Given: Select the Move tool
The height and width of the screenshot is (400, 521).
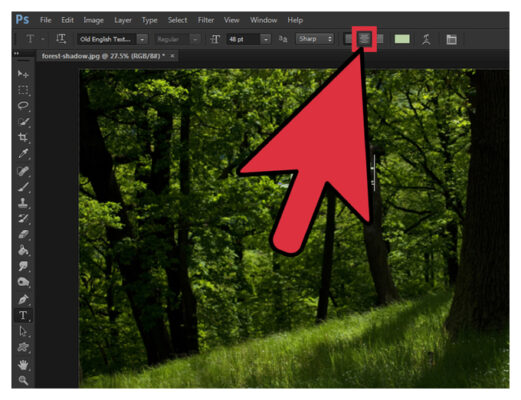Looking at the screenshot, I should (x=23, y=74).
